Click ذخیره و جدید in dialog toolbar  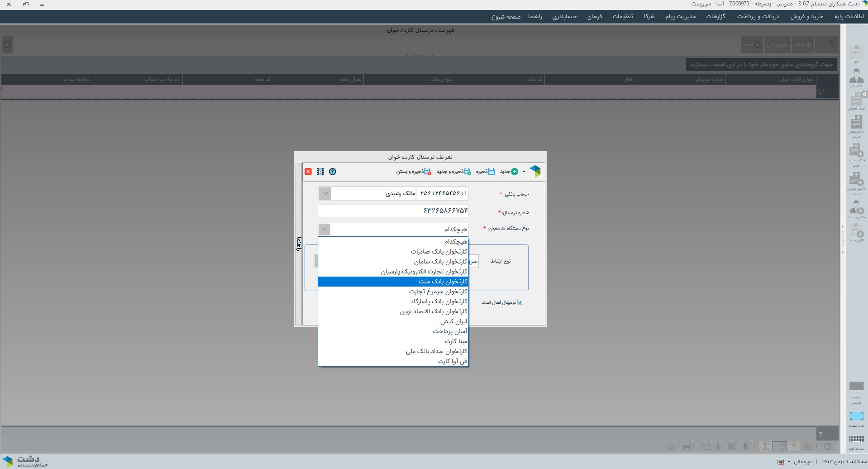tap(453, 172)
